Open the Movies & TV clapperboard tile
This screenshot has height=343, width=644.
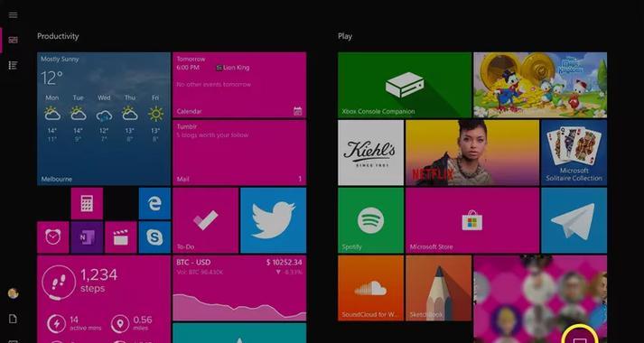pos(121,237)
